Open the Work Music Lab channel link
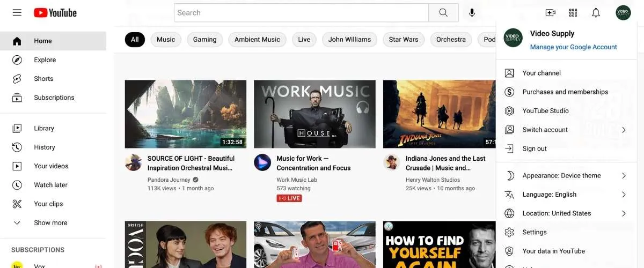Viewport: 644px width, 268px height. [297, 180]
